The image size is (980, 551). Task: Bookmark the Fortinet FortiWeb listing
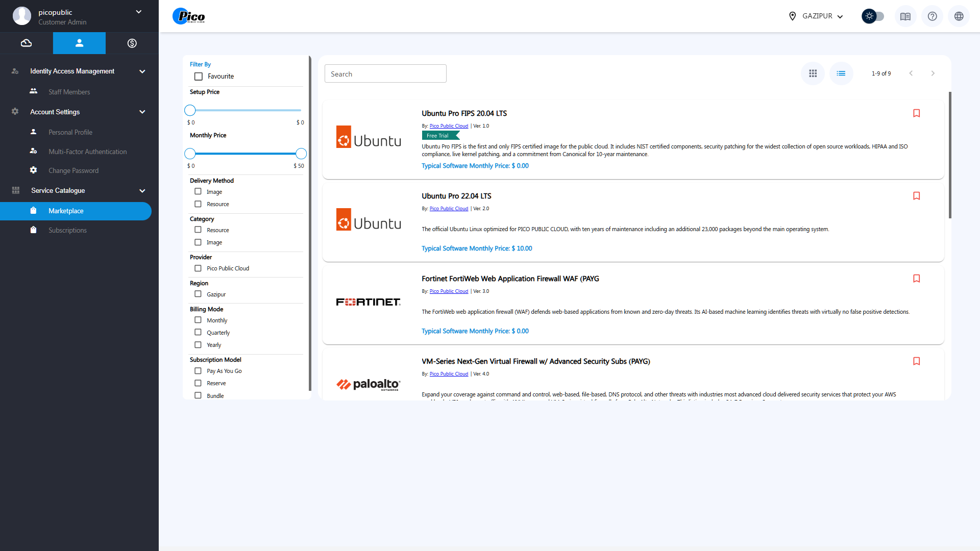click(916, 279)
